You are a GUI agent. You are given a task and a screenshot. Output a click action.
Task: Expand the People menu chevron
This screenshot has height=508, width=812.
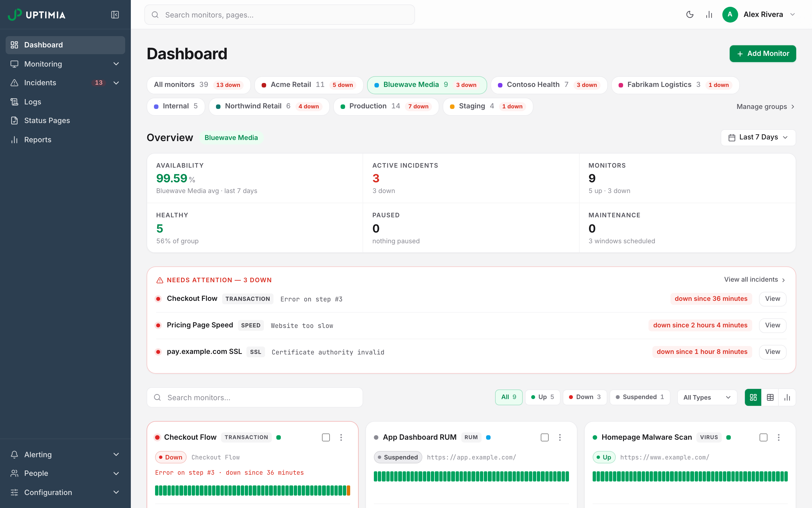(x=116, y=473)
